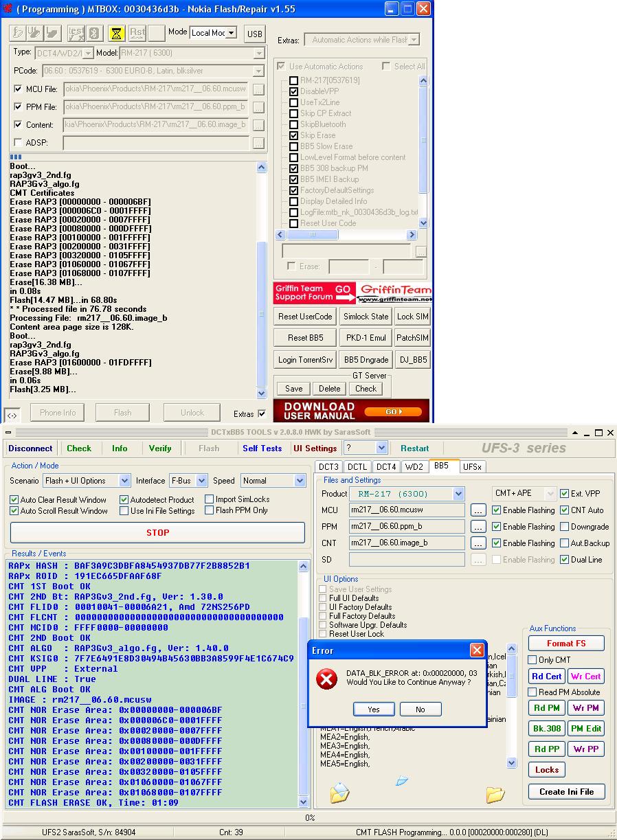Viewport: 617px width, 840px height.
Task: Browse Content file with its ... button in MTBOX
Action: [258, 125]
